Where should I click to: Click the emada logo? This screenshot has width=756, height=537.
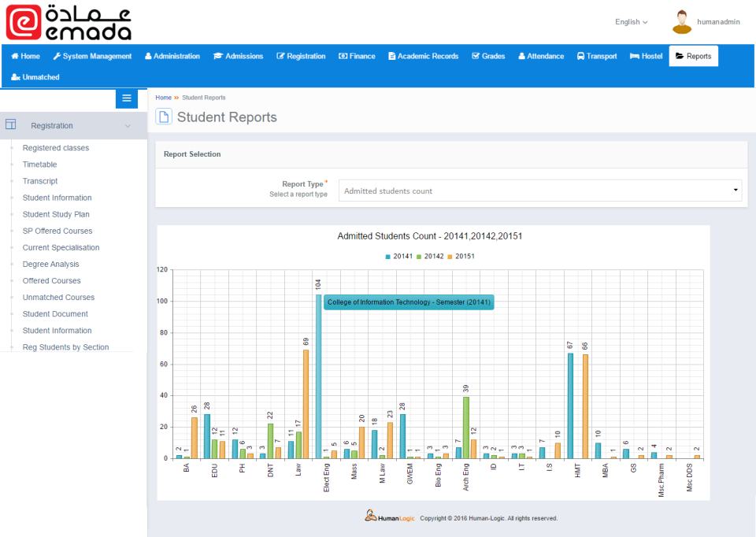tap(67, 22)
